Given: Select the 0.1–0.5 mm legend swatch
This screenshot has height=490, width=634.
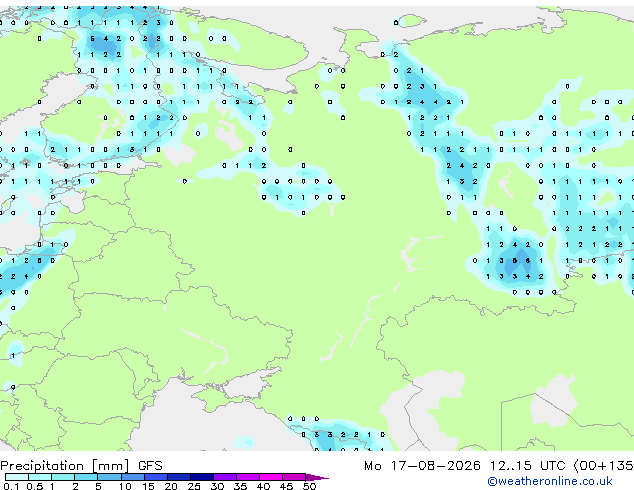Looking at the screenshot, I should [17, 477].
